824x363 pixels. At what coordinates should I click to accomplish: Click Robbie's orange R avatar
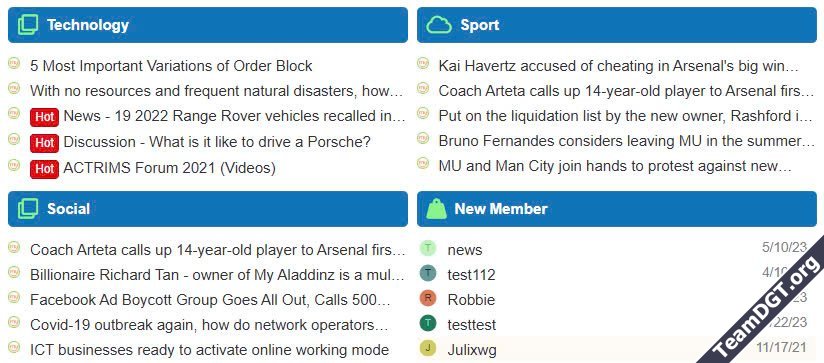point(428,298)
